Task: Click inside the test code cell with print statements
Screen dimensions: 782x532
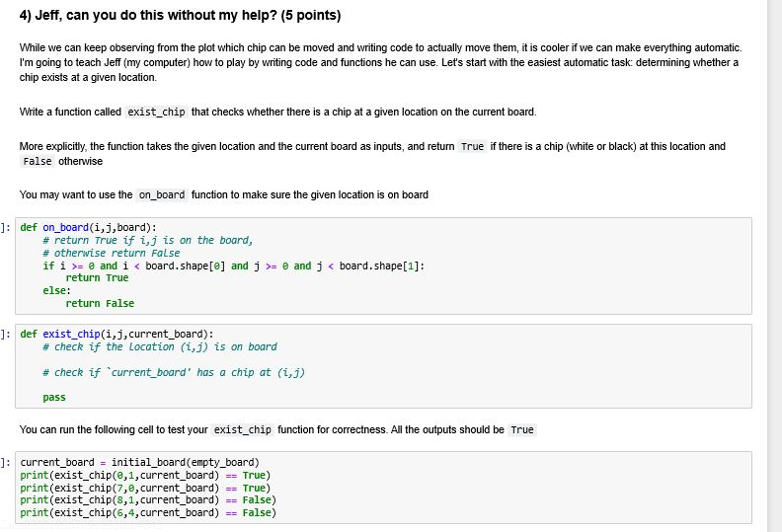Action: (x=383, y=488)
